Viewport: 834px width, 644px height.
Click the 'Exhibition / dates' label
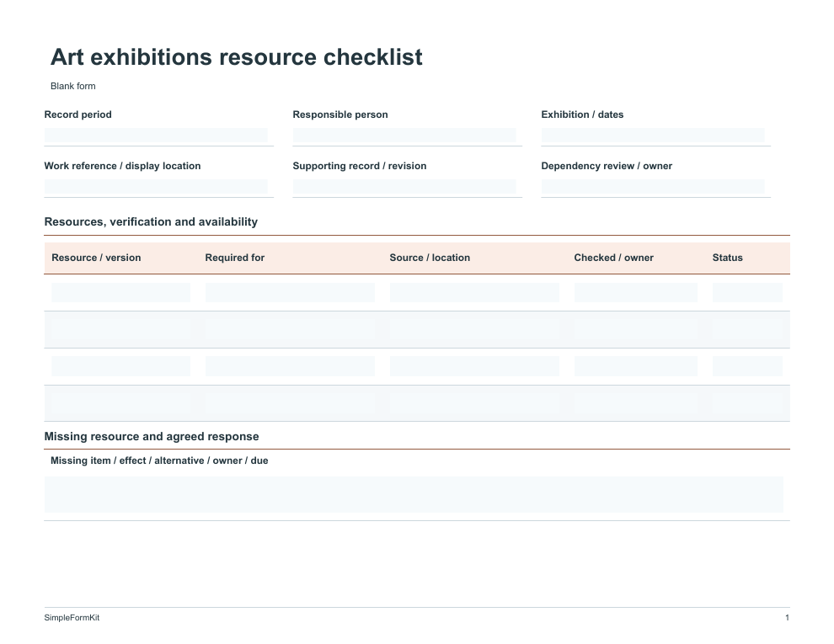point(582,114)
